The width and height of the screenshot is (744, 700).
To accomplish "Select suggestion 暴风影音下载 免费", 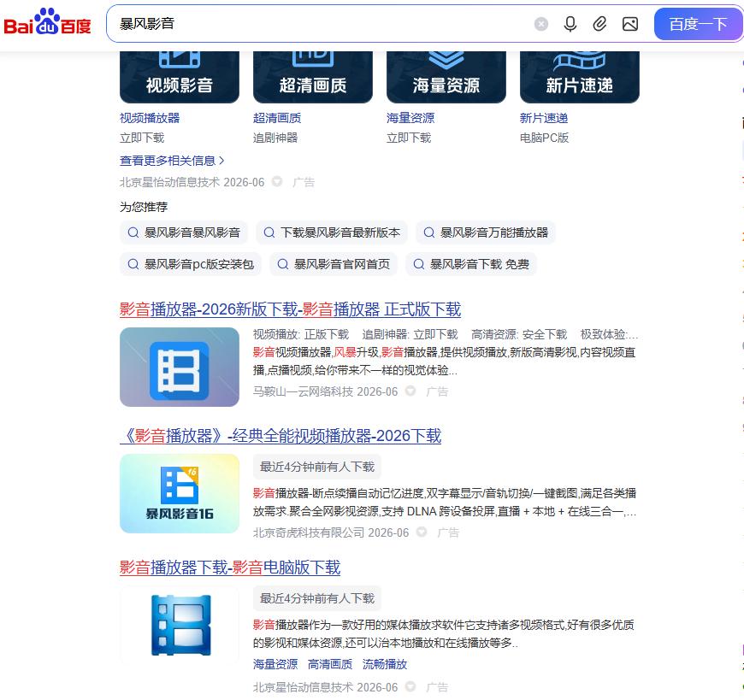I will click(471, 264).
